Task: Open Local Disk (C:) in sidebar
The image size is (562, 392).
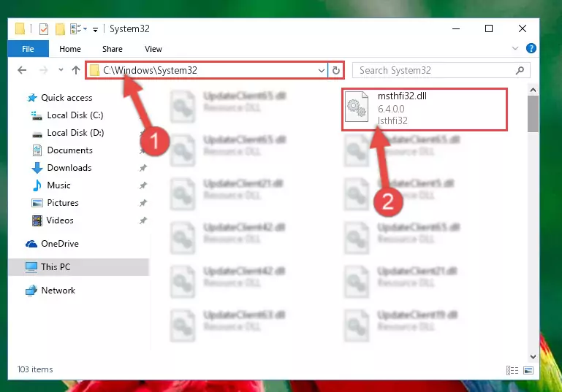Action: tap(75, 115)
